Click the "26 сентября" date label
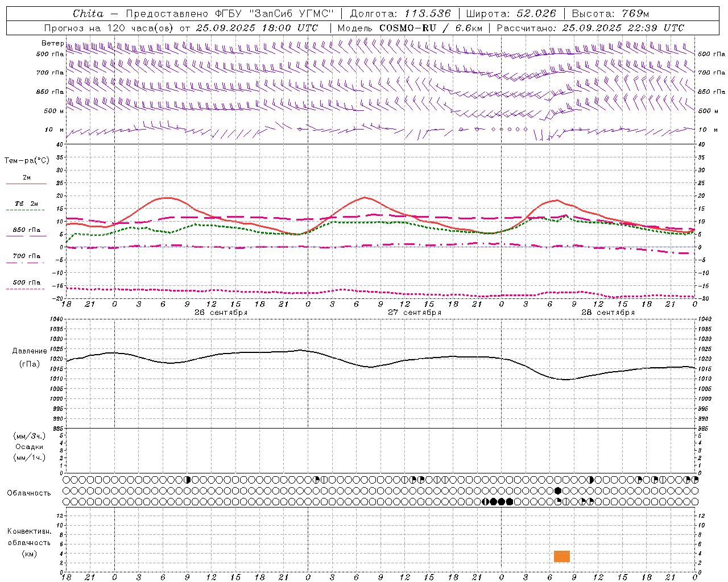Image resolution: width=728 pixels, height=582 pixels. (x=221, y=313)
